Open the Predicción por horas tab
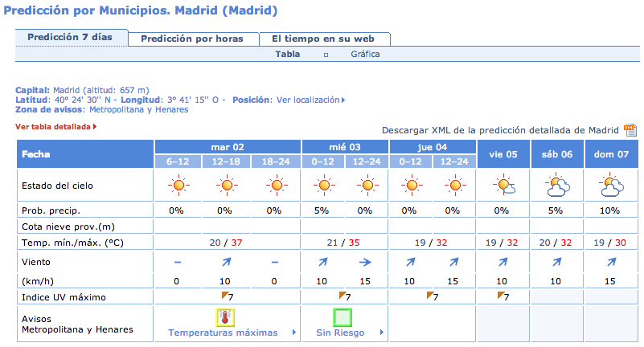Image resolution: width=644 pixels, height=347 pixels. tap(194, 39)
